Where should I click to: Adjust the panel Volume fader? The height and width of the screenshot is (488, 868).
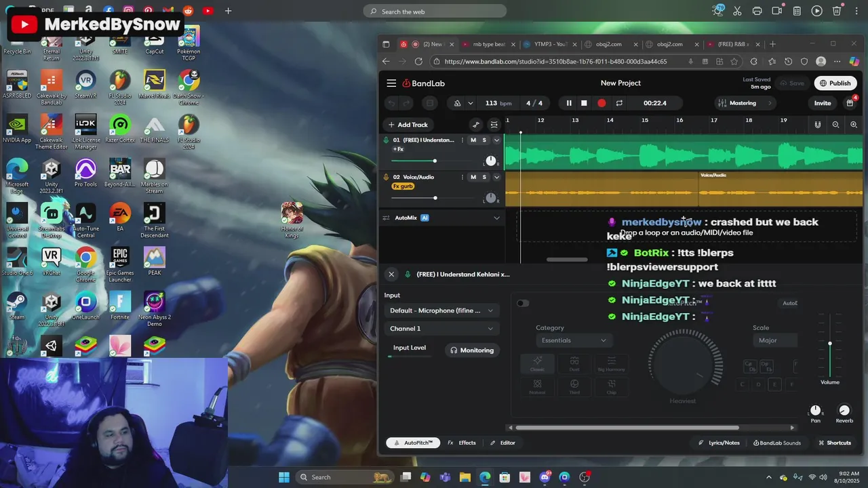(829, 344)
